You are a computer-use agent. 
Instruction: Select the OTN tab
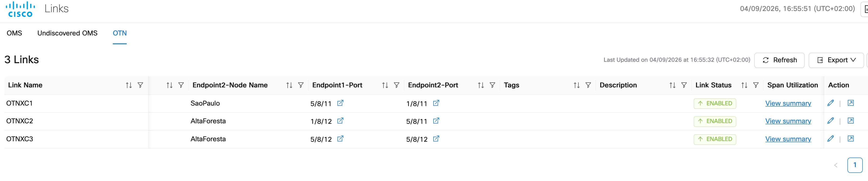pos(120,33)
